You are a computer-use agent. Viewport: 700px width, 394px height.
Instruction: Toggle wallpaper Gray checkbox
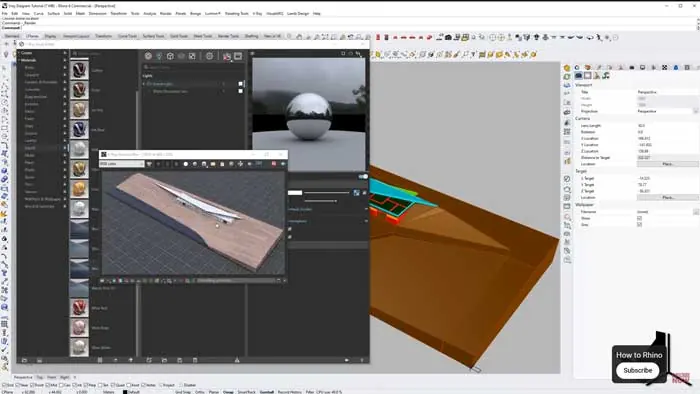click(639, 225)
